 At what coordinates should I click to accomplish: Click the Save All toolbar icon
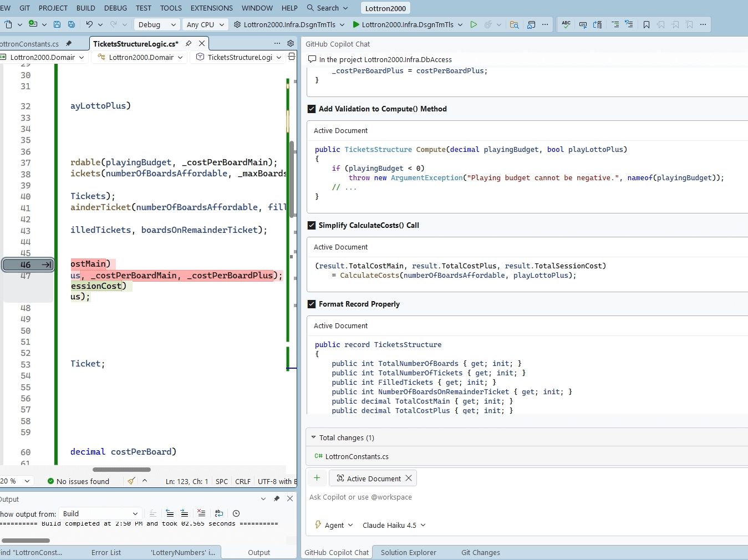[72, 24]
